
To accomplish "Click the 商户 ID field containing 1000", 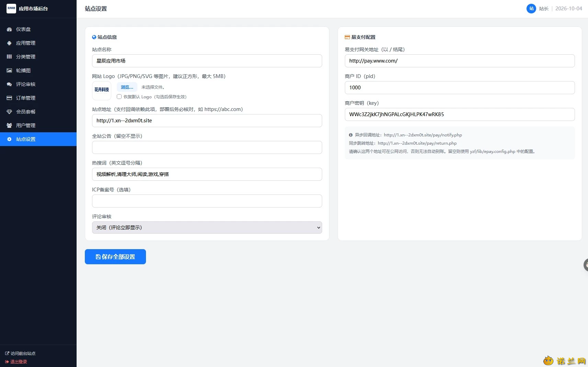I will 460,88.
